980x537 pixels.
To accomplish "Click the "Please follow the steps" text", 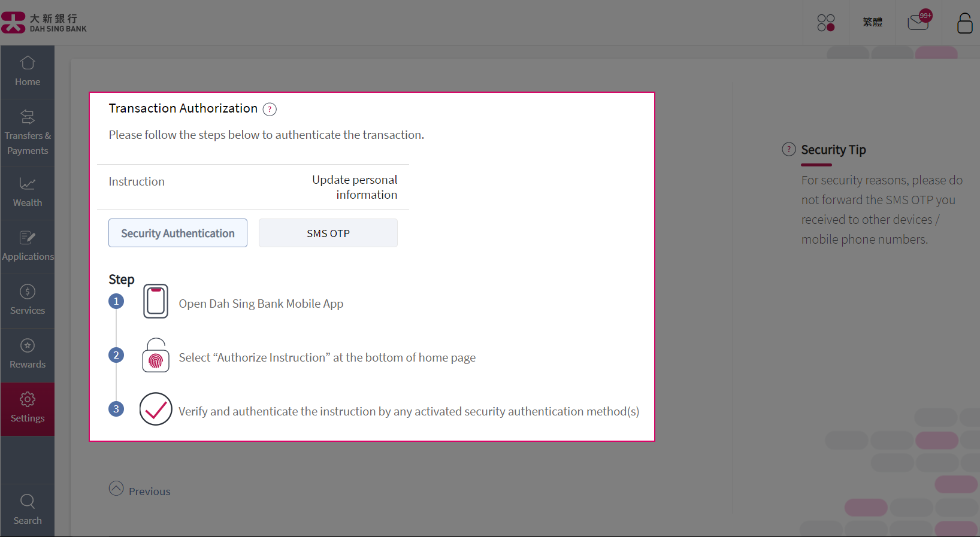I will point(267,135).
